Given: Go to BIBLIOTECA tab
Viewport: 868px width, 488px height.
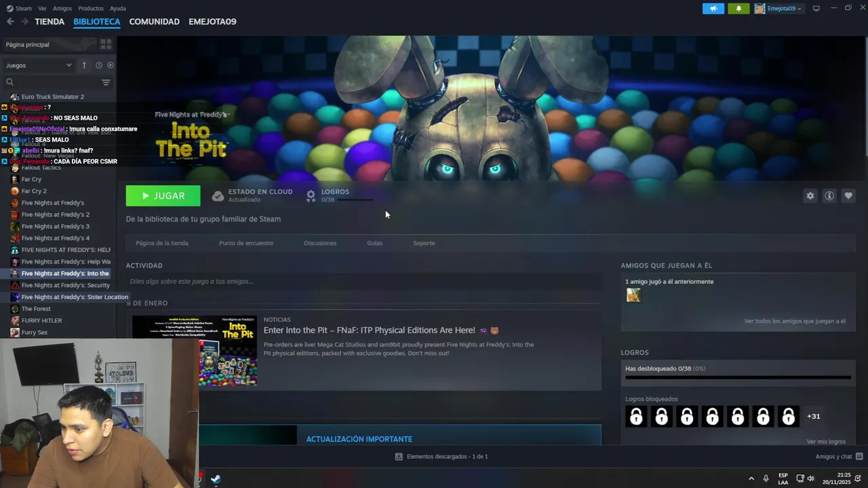Looking at the screenshot, I should [97, 22].
